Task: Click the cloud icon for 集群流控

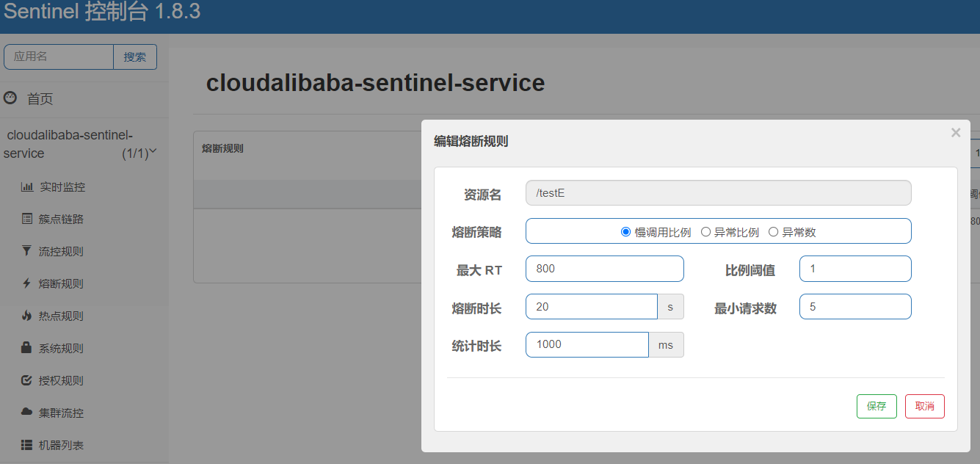Action: point(27,413)
